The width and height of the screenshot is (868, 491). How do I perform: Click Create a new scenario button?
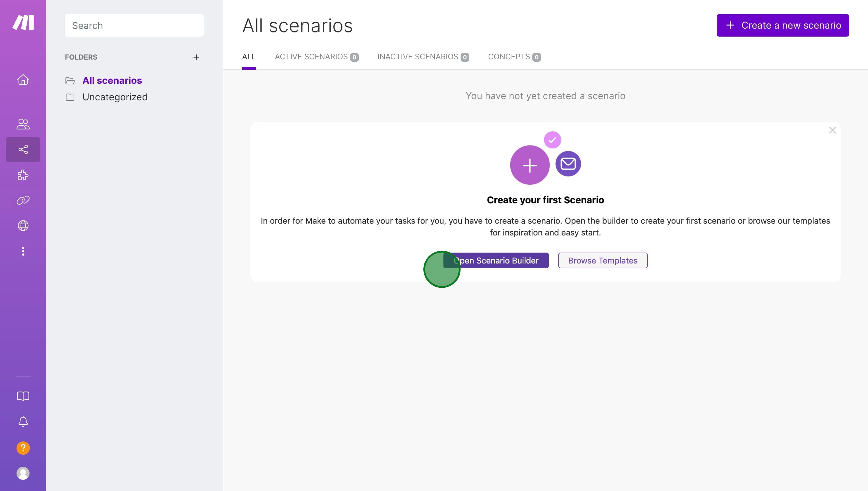click(x=783, y=25)
